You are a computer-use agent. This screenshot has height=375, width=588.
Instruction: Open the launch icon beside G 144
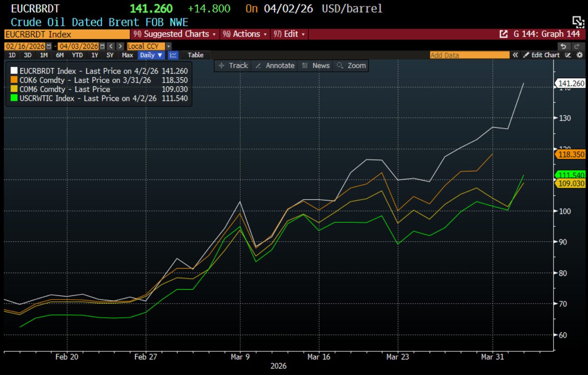pyautogui.click(x=503, y=34)
